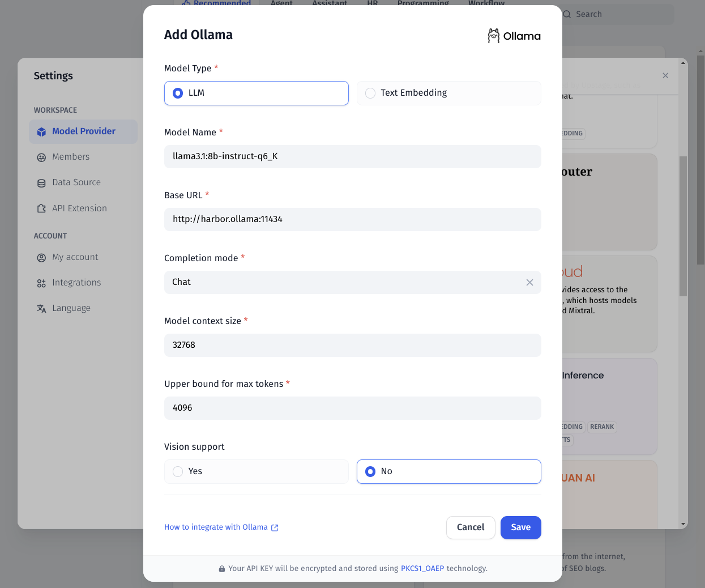Choose No for Vision support
705x588 pixels.
449,471
